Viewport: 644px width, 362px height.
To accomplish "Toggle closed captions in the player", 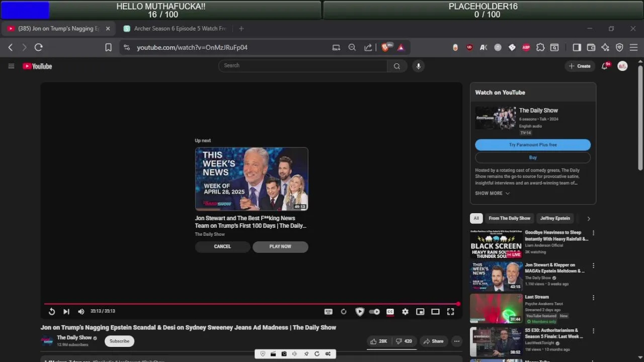I will (390, 312).
